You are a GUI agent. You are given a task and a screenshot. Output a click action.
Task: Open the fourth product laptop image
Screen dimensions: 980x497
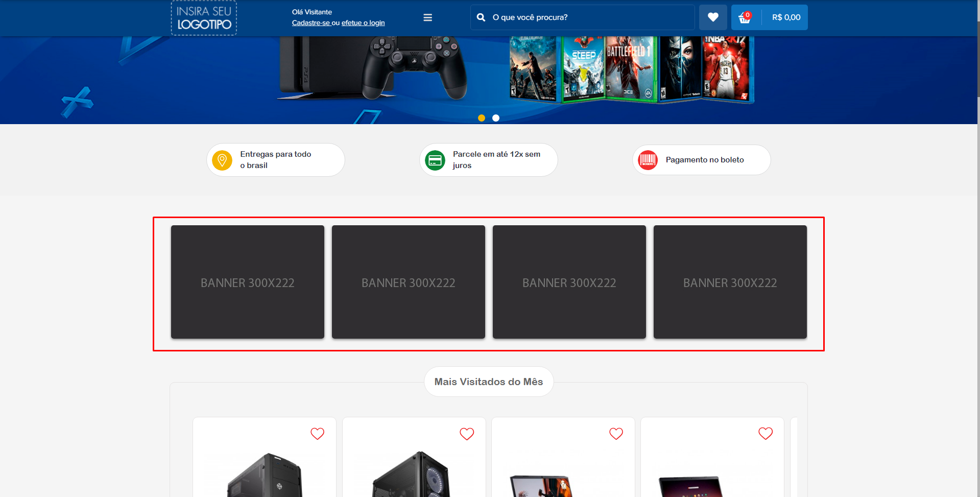[690, 486]
